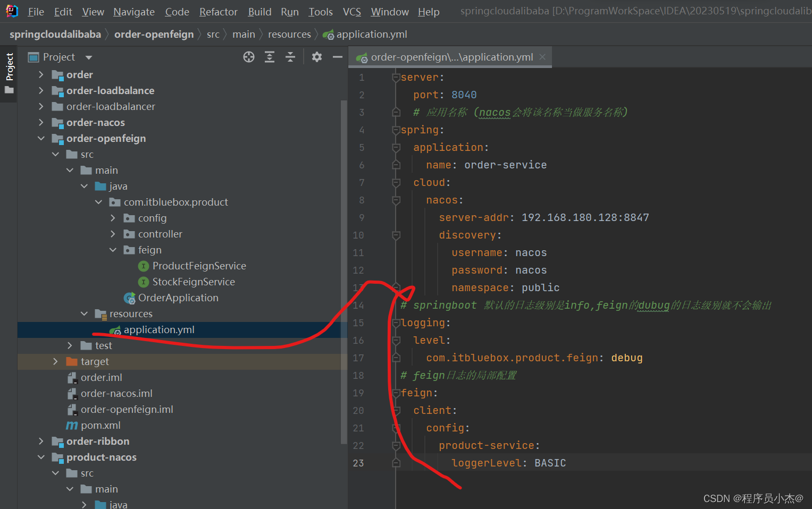The image size is (812, 509).
Task: Open the Project view dropdown arrow
Action: 89,57
